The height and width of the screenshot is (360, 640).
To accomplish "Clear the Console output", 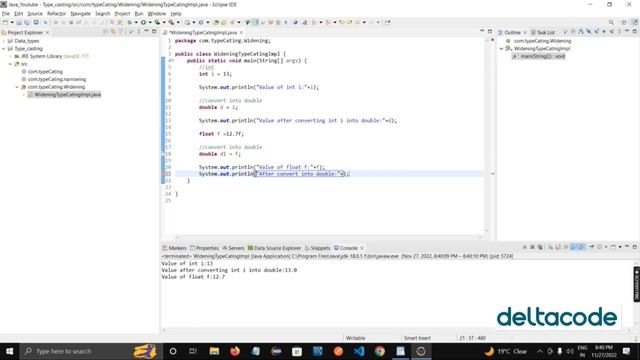I will pos(550,247).
